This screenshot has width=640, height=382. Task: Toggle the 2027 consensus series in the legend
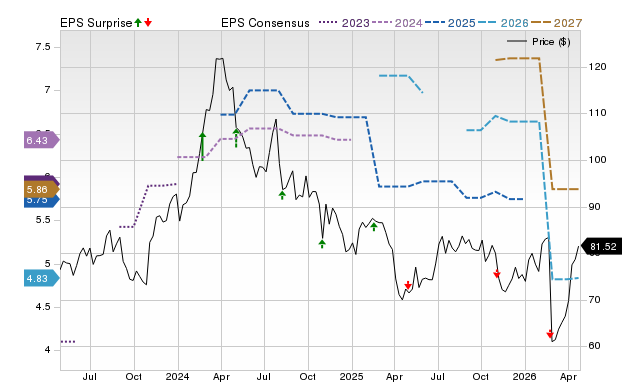pyautogui.click(x=556, y=23)
